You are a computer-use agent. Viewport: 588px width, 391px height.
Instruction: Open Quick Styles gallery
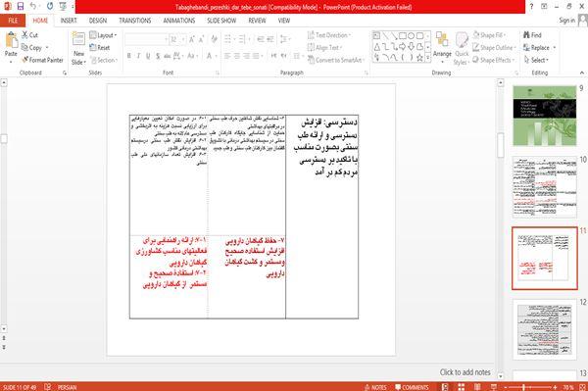(x=462, y=49)
